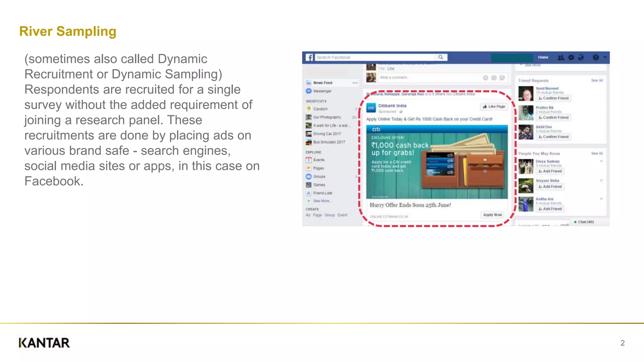
Task: Open the messages icon in top bar
Action: 571,58
